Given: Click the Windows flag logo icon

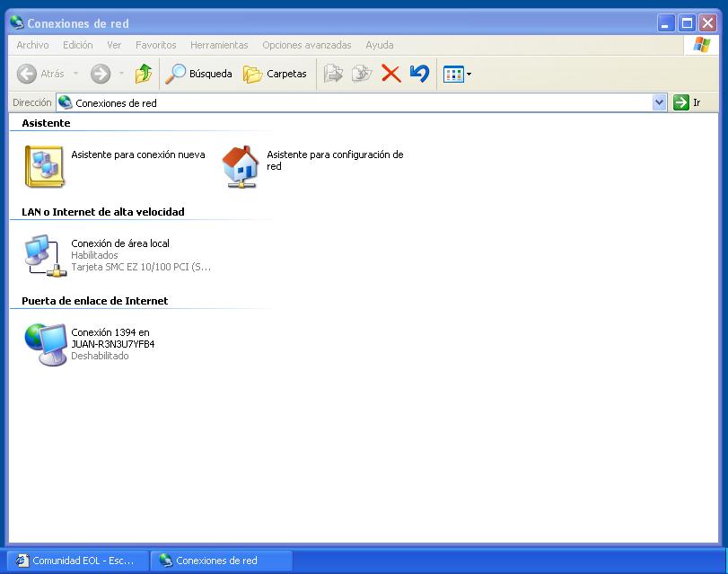Looking at the screenshot, I should 702,45.
